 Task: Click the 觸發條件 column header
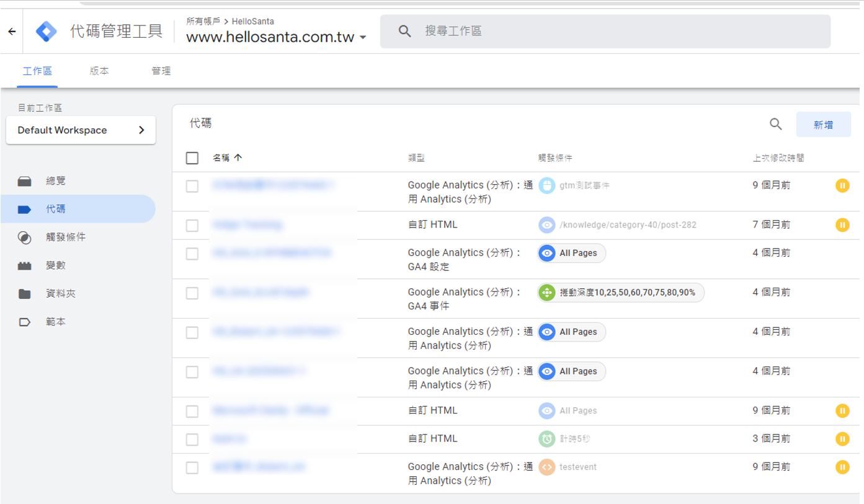pyautogui.click(x=554, y=158)
